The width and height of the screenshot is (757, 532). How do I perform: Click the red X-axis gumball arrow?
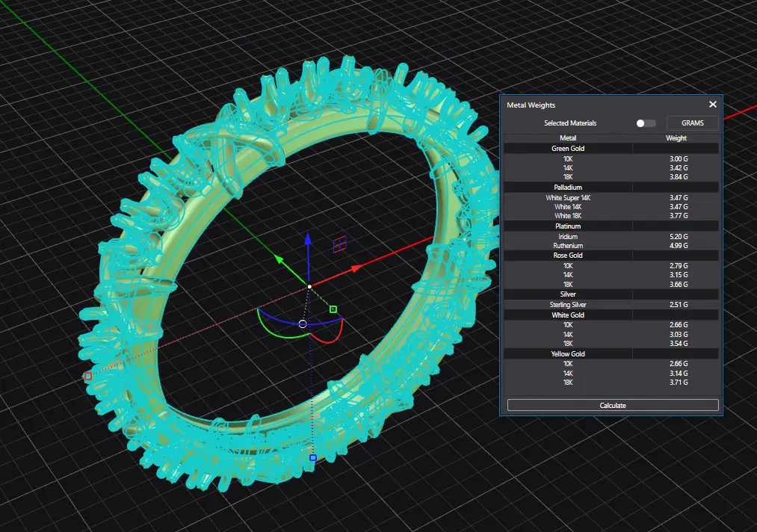click(x=356, y=268)
